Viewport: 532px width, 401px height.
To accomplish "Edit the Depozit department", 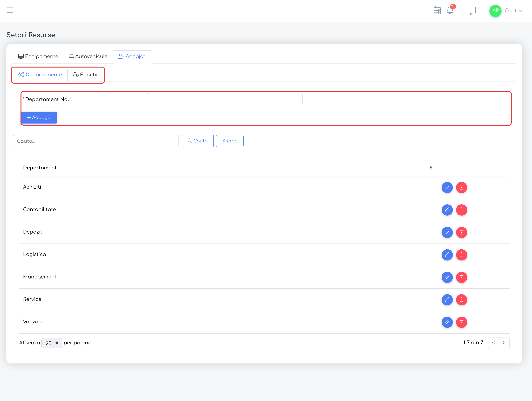I will point(447,232).
